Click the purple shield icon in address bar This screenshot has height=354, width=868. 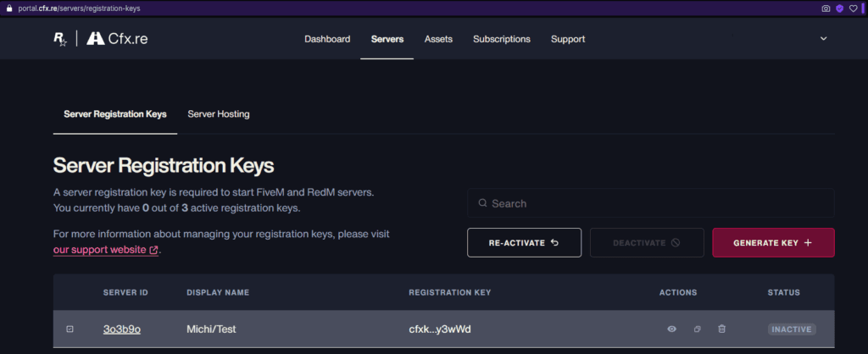[840, 8]
